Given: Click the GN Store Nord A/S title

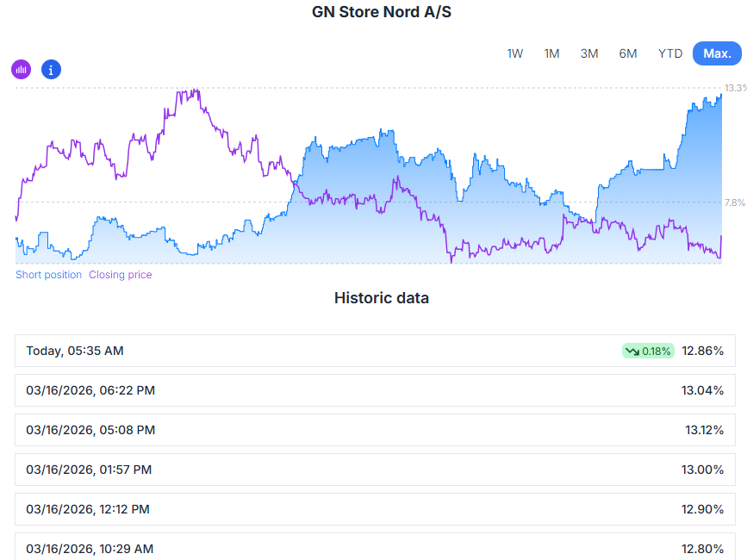Looking at the screenshot, I should 382,12.
